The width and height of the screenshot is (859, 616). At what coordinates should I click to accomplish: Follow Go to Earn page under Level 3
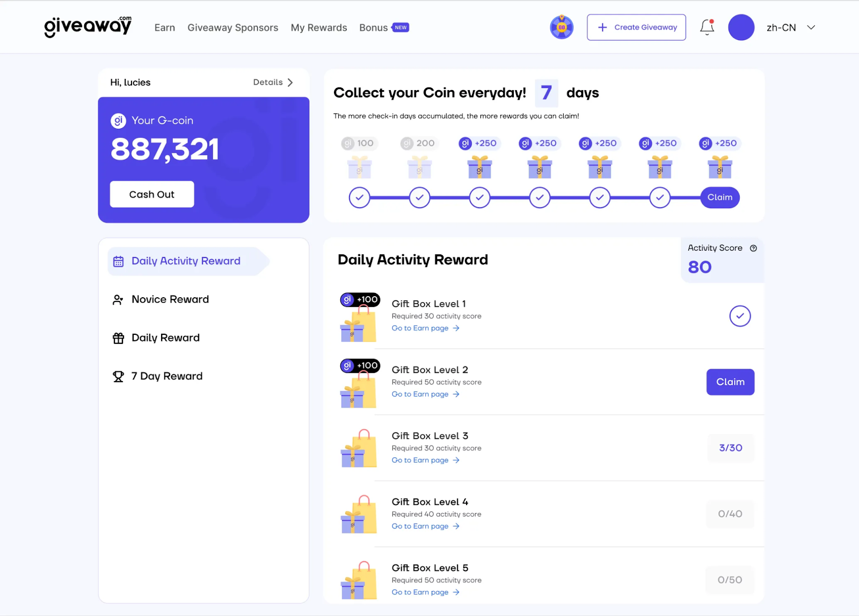pos(426,460)
